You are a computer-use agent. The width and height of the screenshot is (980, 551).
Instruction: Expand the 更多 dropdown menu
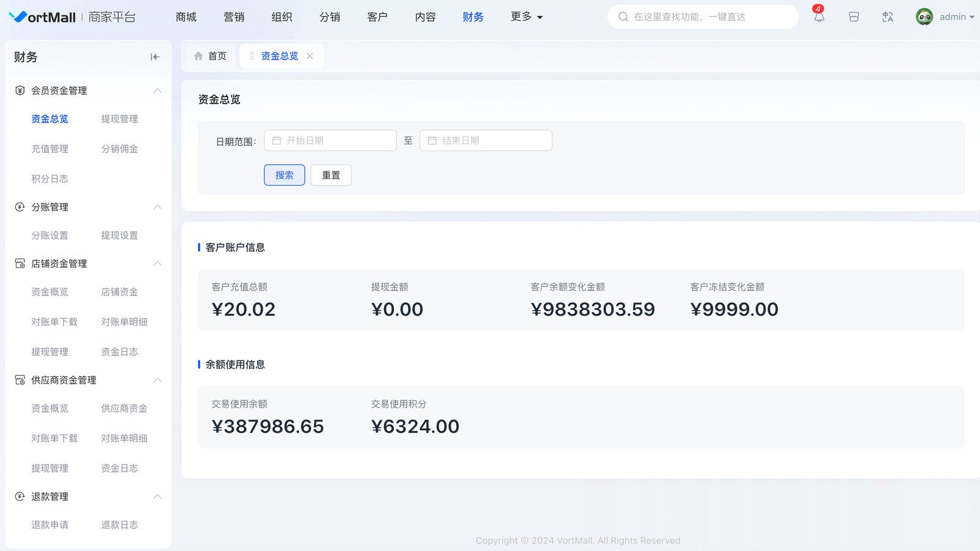click(527, 17)
